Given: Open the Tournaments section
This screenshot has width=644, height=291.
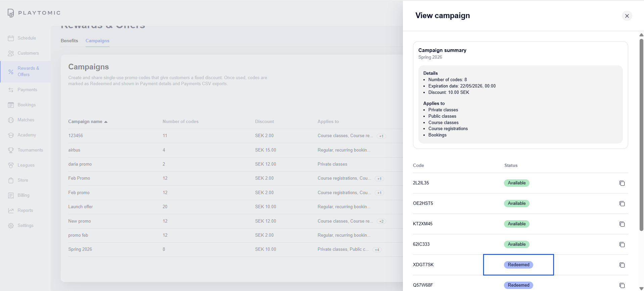Looking at the screenshot, I should pyautogui.click(x=30, y=150).
